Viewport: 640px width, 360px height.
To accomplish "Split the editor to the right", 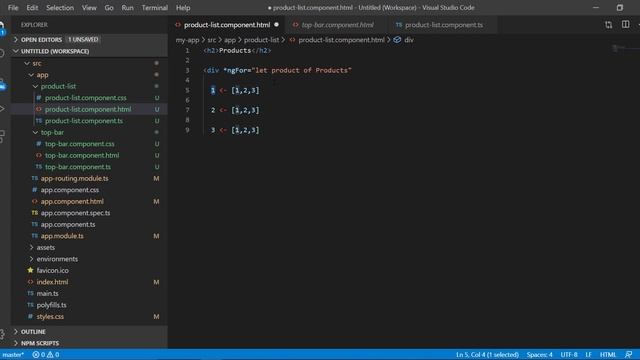I will (x=625, y=24).
